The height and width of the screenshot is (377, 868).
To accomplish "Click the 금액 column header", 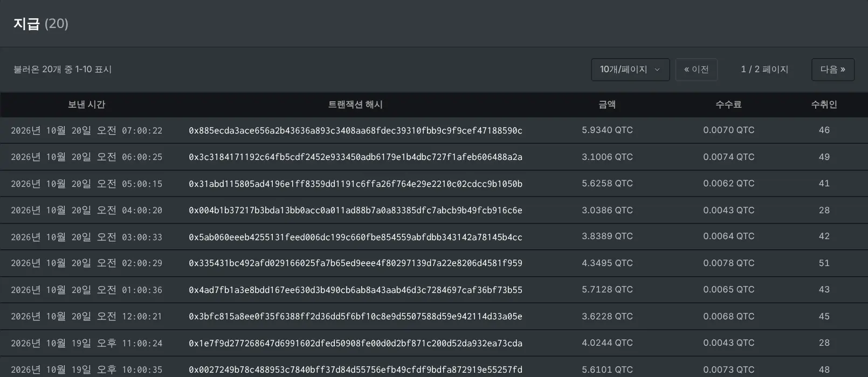I will coord(607,104).
